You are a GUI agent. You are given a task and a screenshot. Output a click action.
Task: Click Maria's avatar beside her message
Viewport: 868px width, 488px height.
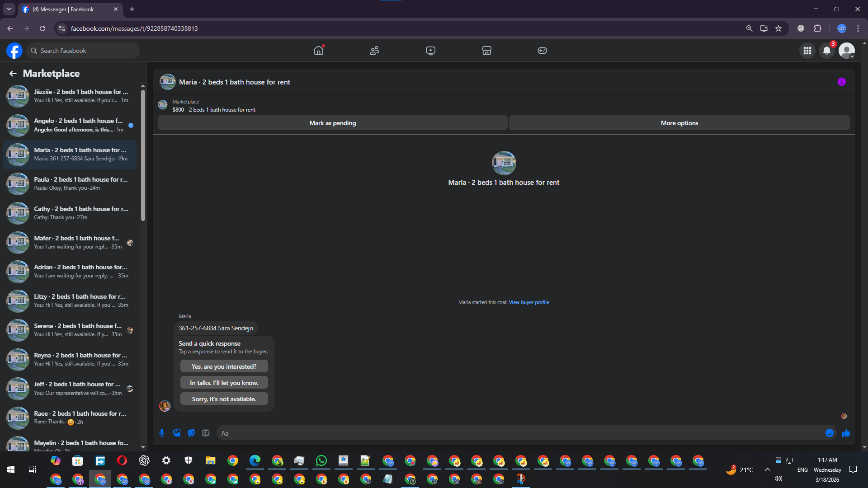tap(165, 406)
